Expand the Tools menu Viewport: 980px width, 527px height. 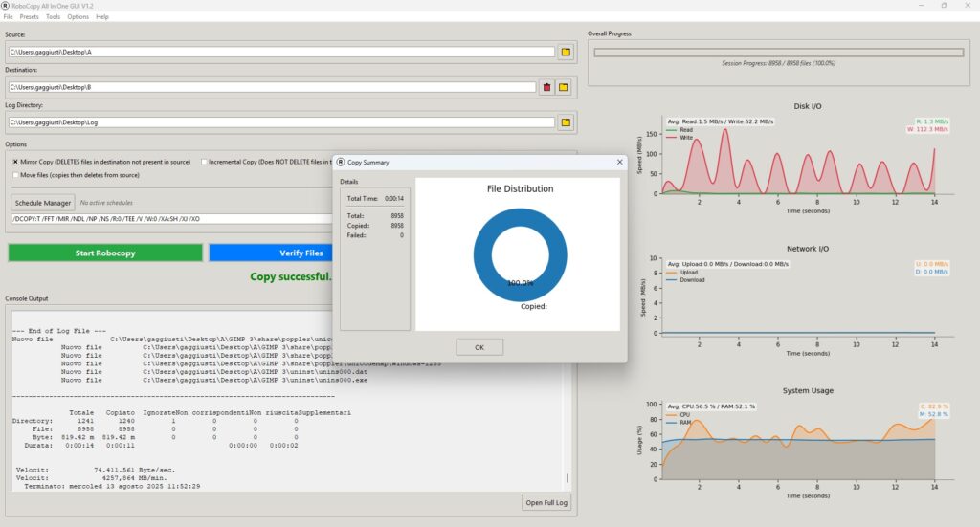pos(53,17)
